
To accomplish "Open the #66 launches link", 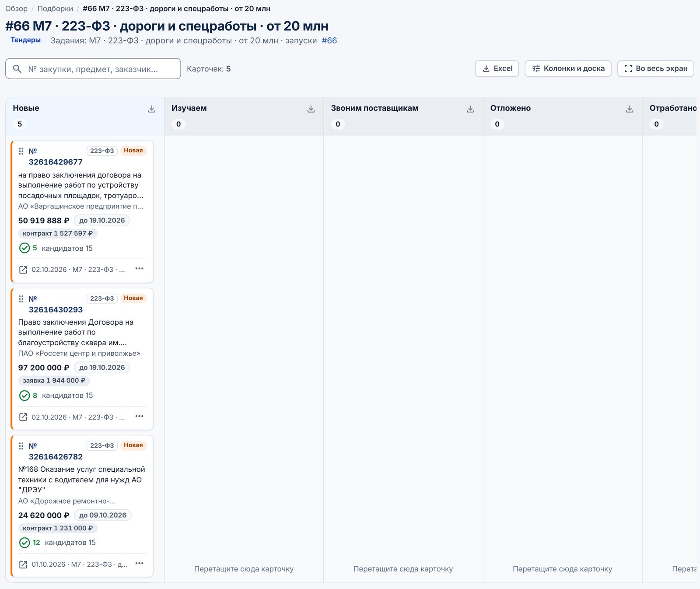I will (329, 41).
